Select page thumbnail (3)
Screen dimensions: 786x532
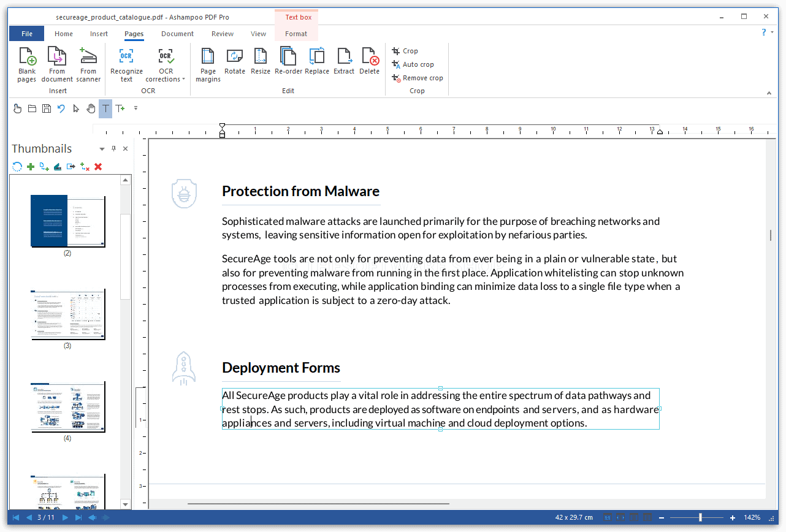67,314
